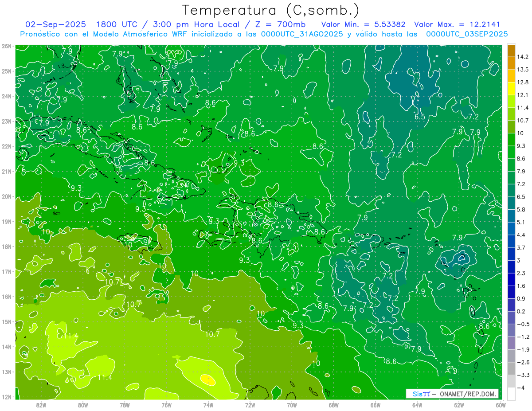532x411 pixels.
Task: Click the "Valor Max. = 12.2141" text
Action: pos(458,24)
